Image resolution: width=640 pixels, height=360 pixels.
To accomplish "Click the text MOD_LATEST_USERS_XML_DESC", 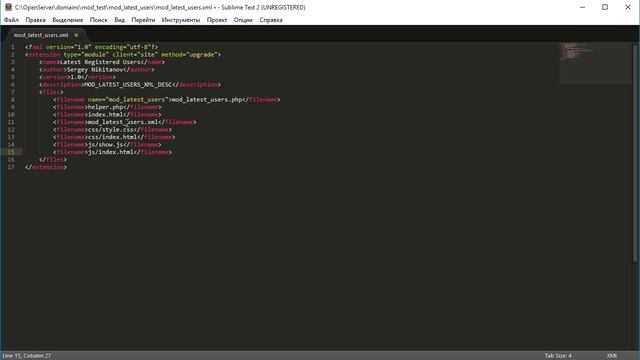I will tap(127, 84).
